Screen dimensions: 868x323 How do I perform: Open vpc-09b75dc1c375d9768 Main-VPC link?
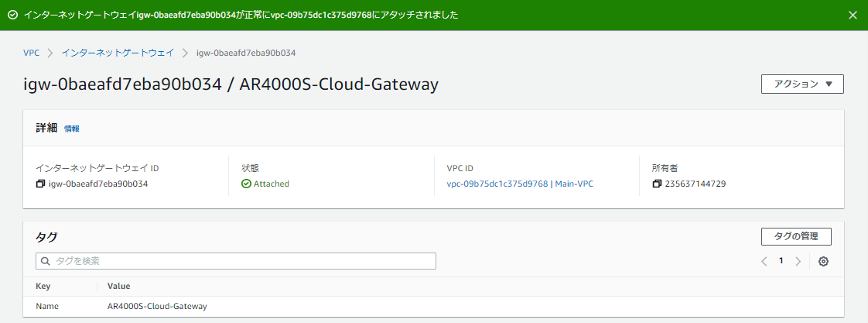click(520, 184)
